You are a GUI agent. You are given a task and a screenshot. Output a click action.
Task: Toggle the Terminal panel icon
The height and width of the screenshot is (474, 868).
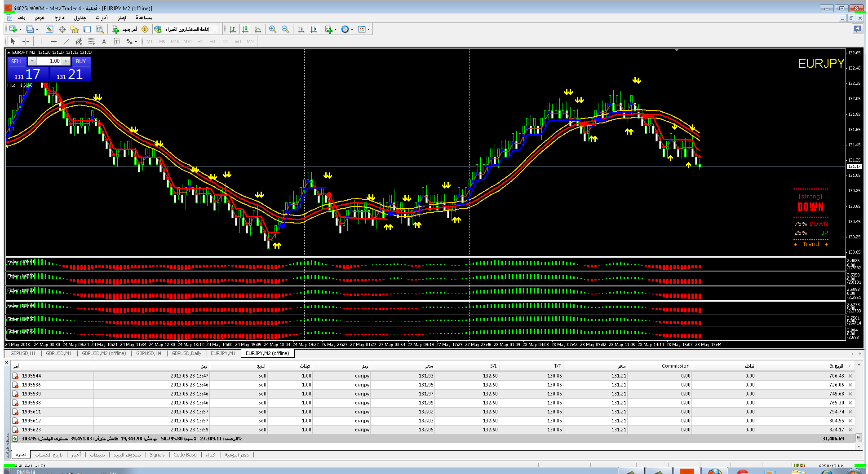pos(87,29)
